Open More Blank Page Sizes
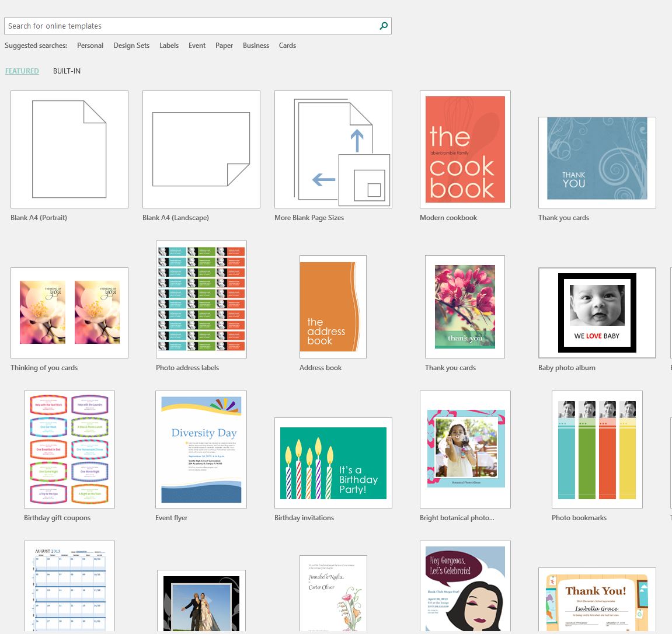Screen dimensions: 672x634 point(333,149)
